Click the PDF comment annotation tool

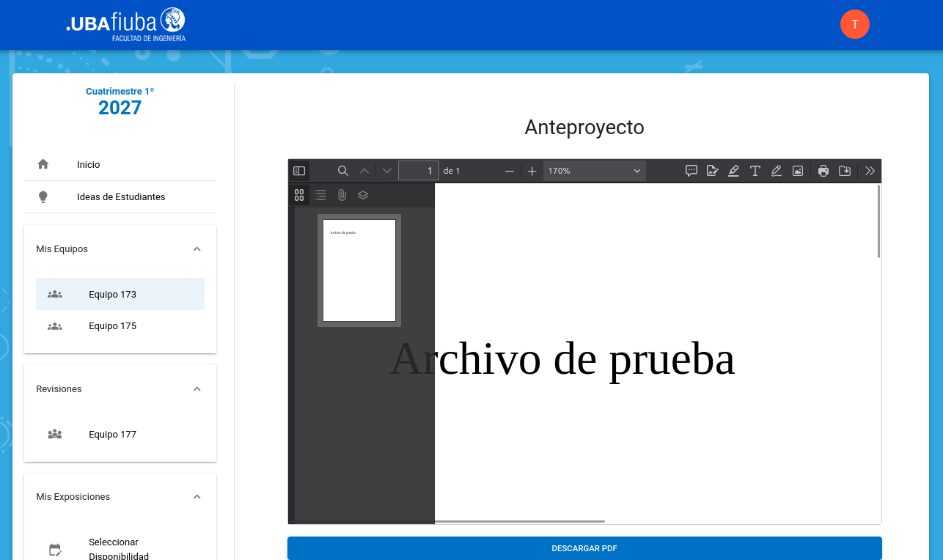pos(691,171)
